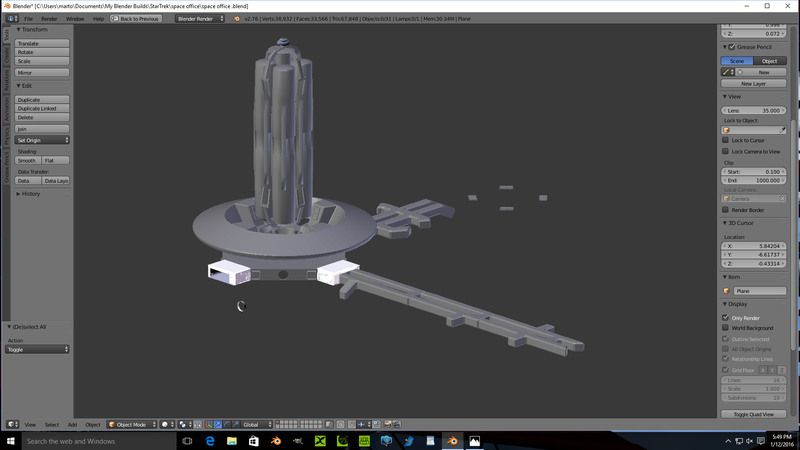This screenshot has width=800, height=450.
Task: Click the New Layer button
Action: [754, 83]
